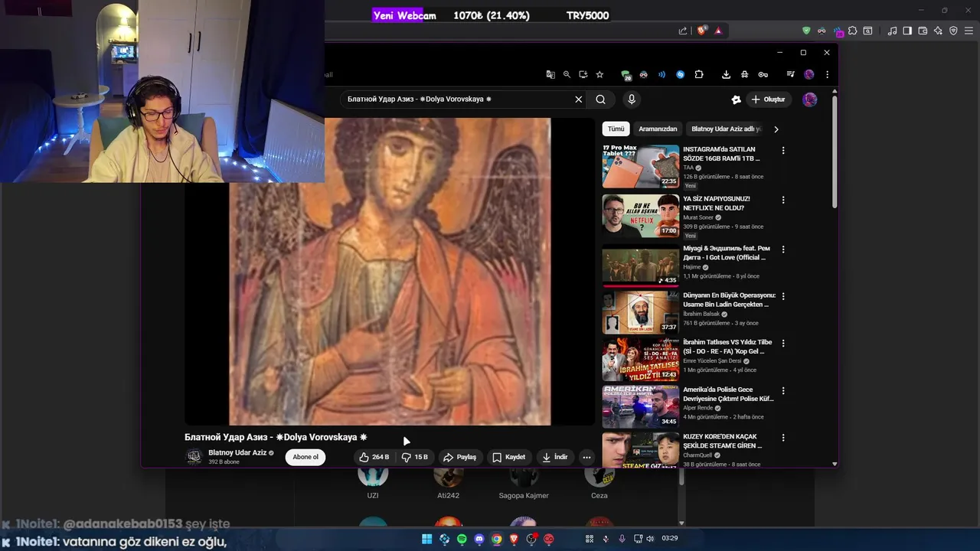Open the password key icon in Chrome

point(763,74)
